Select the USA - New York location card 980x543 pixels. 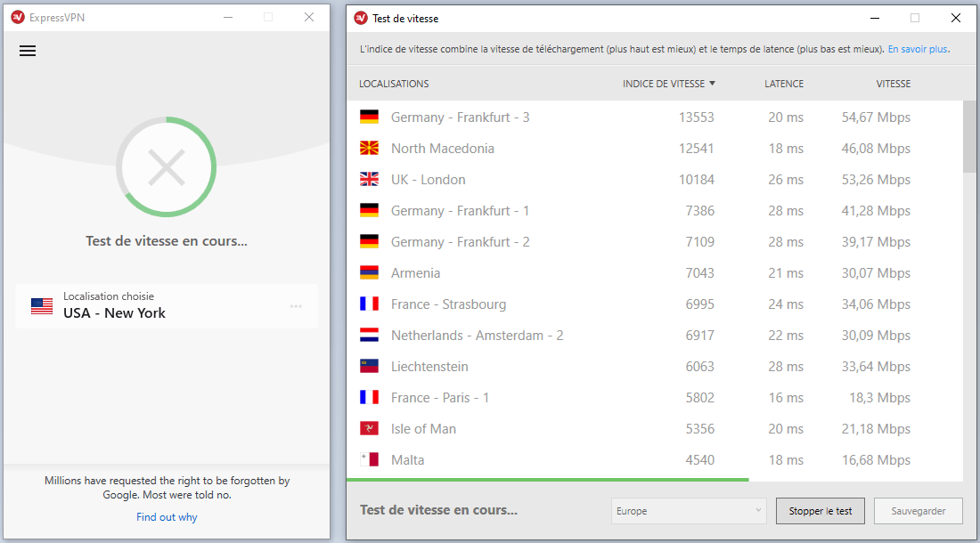[x=167, y=306]
